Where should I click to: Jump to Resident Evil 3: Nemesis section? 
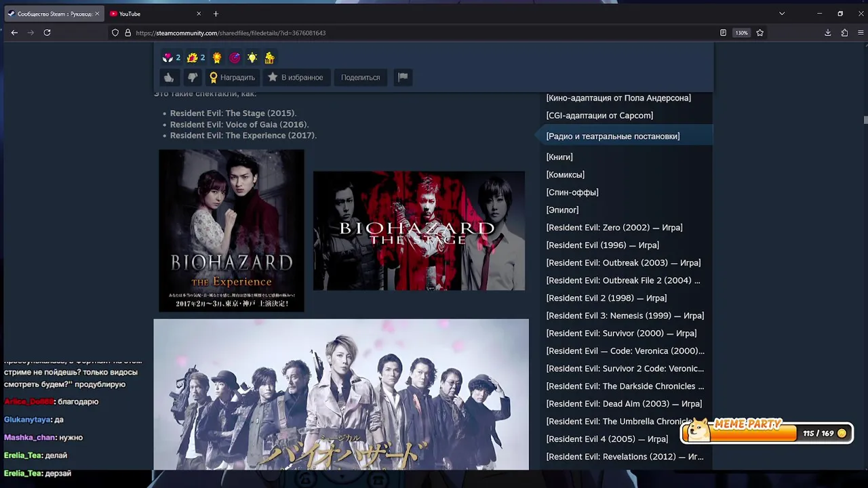tap(625, 315)
